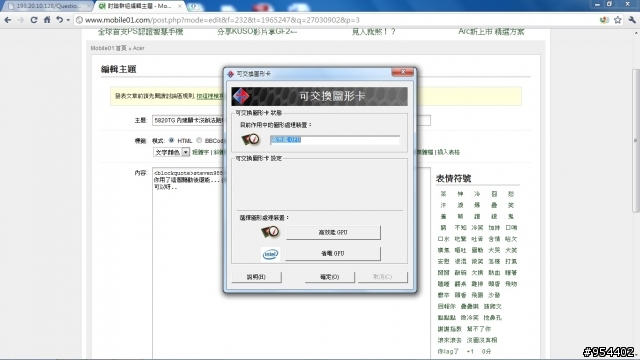Click the red diamond logo in dialog banner

click(x=241, y=97)
